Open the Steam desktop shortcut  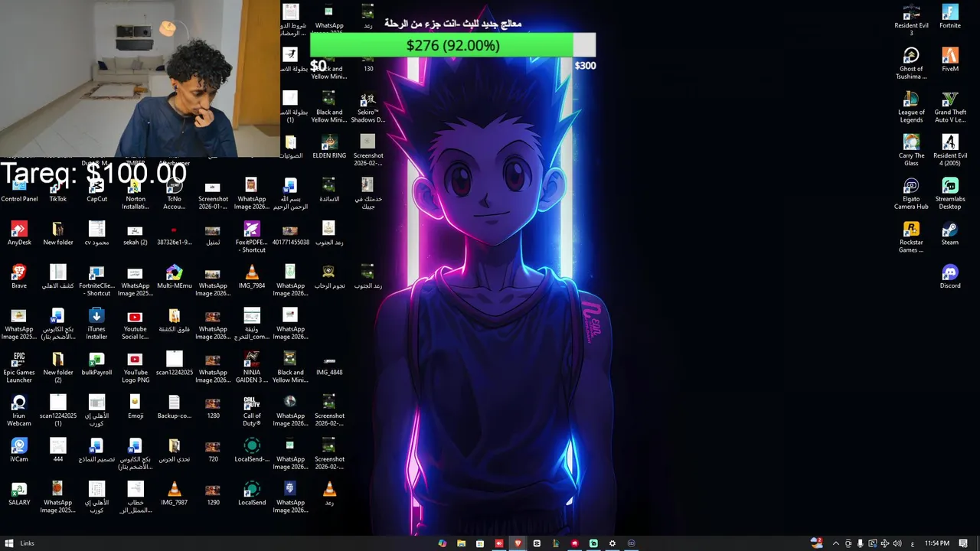tap(950, 234)
